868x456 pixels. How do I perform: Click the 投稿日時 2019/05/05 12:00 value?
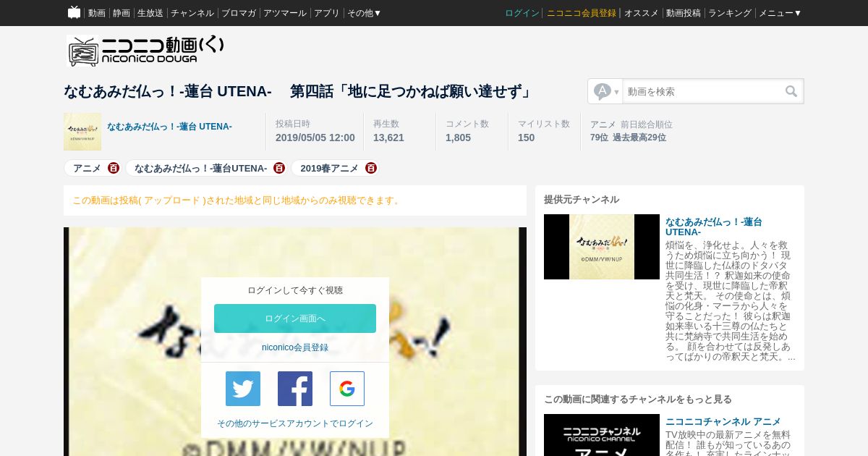point(315,138)
